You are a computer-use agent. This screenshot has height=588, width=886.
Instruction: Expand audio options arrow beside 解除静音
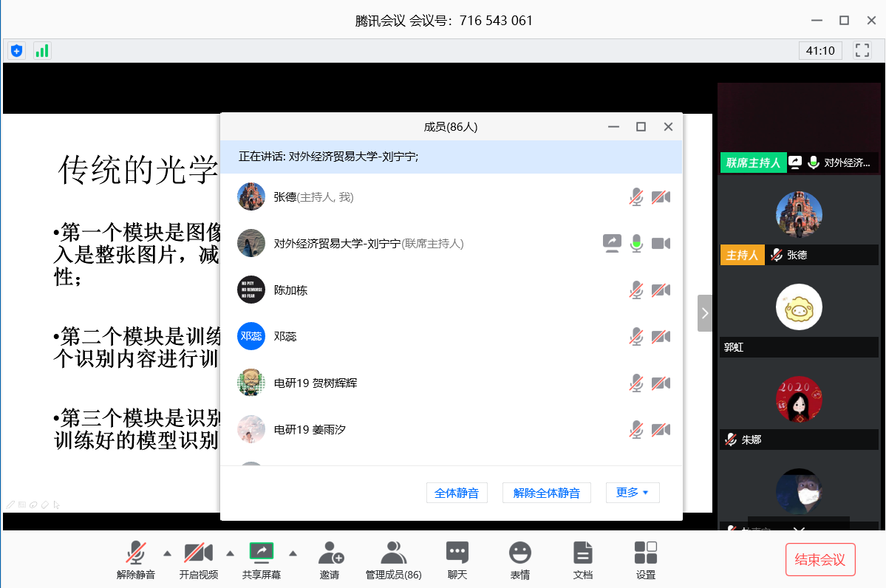[x=167, y=553]
